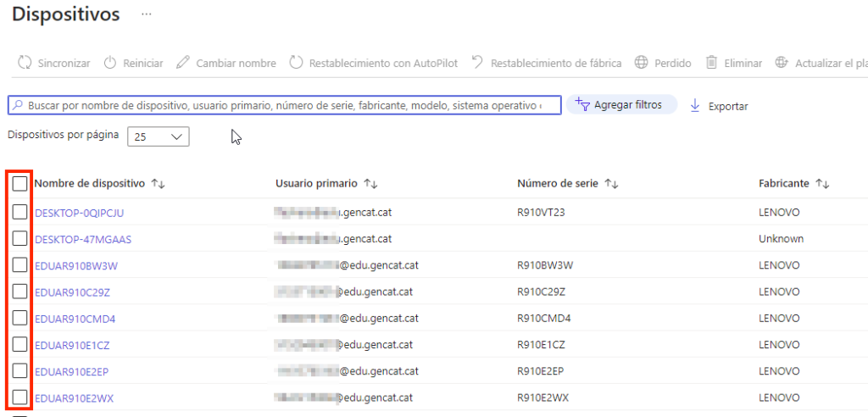Click the Restablecimiento con AutoPilot icon

click(x=296, y=63)
